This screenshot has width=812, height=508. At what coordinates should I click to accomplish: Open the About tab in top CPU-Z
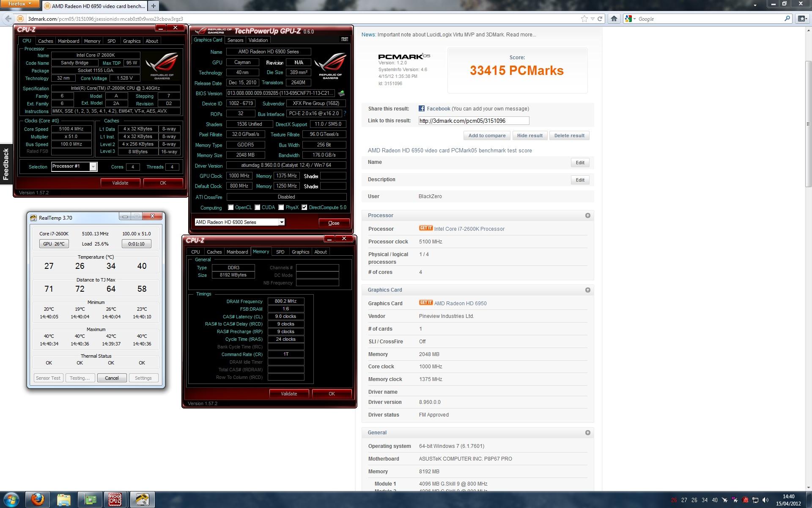pyautogui.click(x=152, y=41)
